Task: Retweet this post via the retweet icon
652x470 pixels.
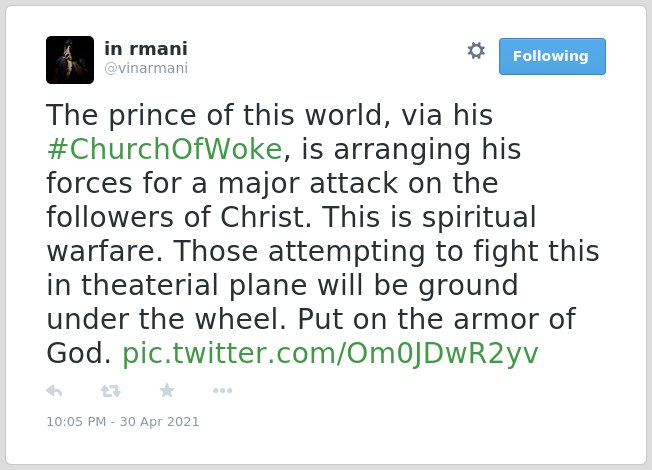Action: [x=111, y=391]
